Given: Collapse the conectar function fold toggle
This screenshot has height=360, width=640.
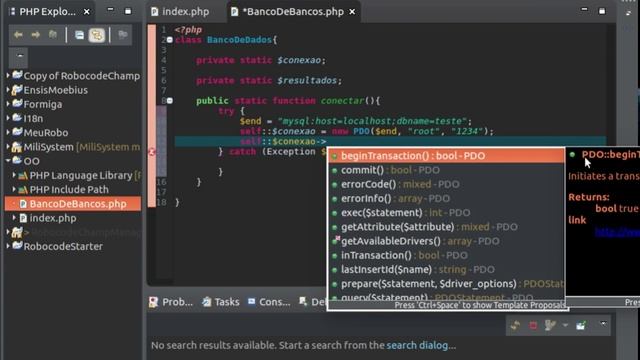Looking at the screenshot, I should [170, 100].
